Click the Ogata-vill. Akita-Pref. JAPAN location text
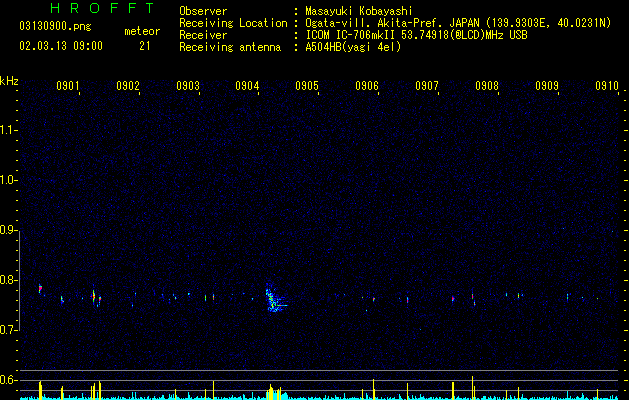629x400 pixels. point(458,23)
